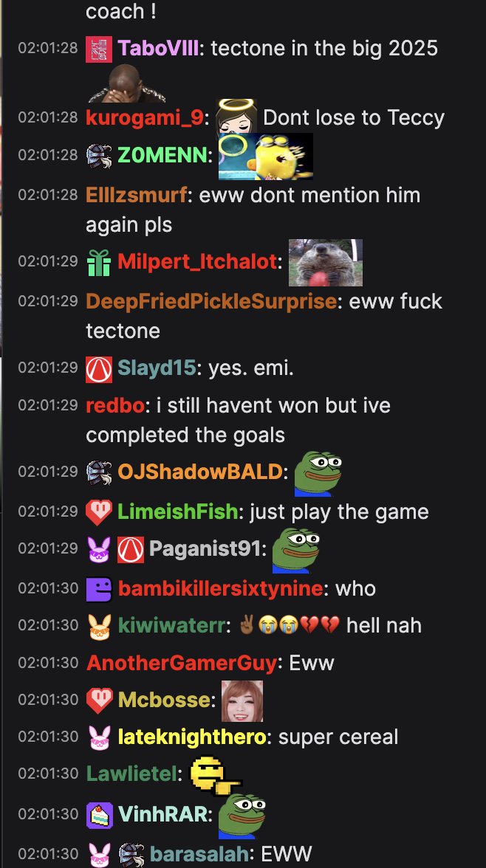Click the heart badge next to Mcbosse

coord(99,701)
